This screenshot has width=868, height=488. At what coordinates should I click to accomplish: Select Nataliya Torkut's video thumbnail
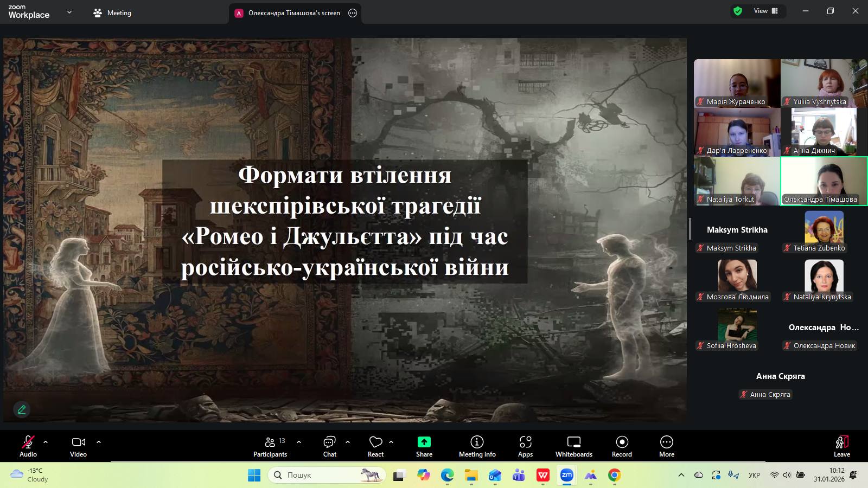(737, 181)
